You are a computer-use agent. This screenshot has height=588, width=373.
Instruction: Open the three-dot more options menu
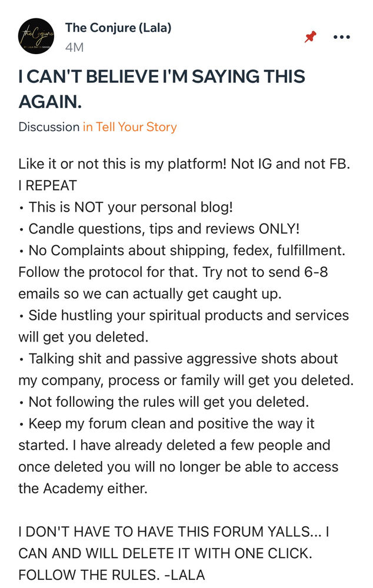(x=341, y=36)
